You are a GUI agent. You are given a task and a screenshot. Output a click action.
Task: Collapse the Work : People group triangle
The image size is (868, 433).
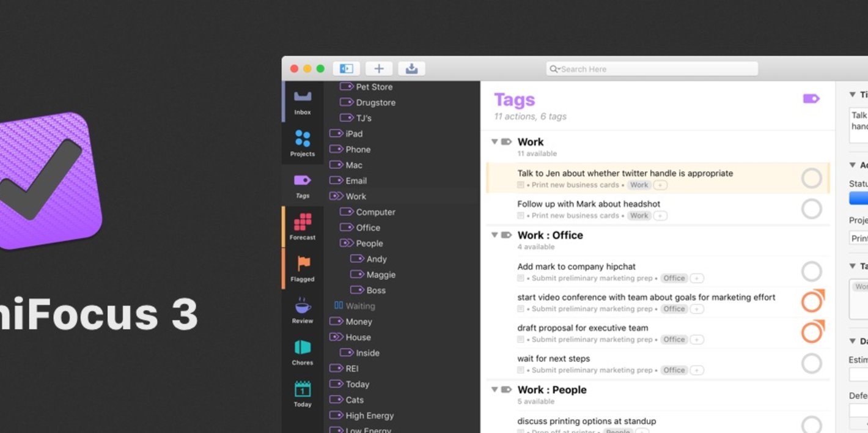coord(495,390)
